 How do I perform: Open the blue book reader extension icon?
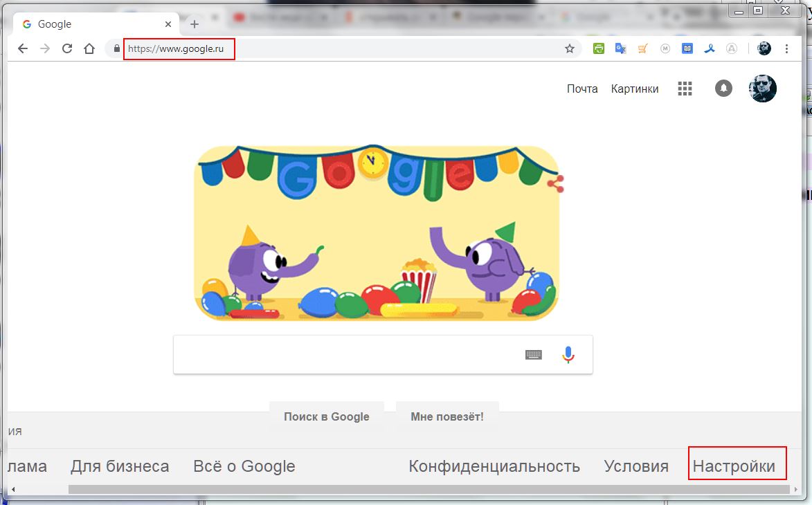coord(687,48)
